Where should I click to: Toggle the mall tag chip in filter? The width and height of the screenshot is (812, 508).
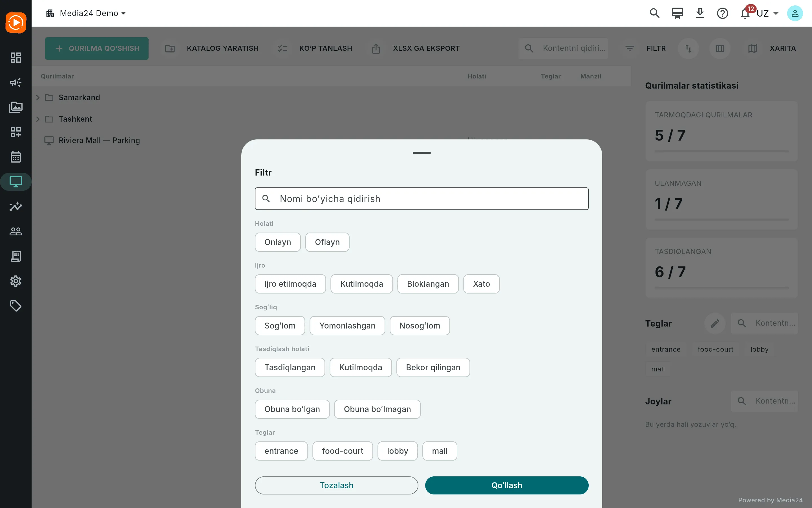pyautogui.click(x=440, y=451)
